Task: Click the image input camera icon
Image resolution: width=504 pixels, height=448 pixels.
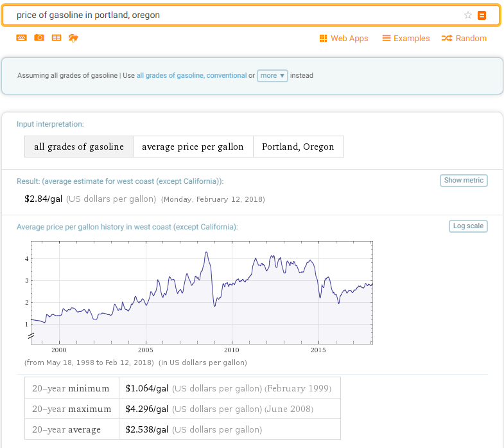Action: point(39,38)
